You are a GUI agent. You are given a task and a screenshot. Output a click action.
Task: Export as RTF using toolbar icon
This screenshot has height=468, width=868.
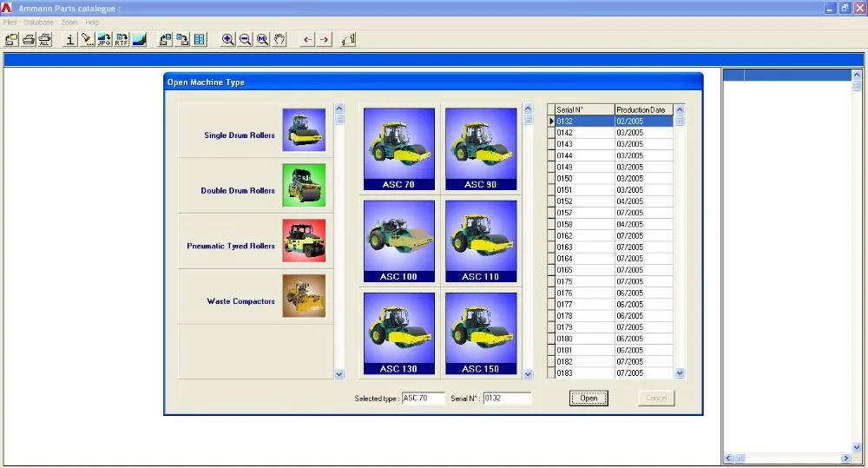tap(122, 39)
